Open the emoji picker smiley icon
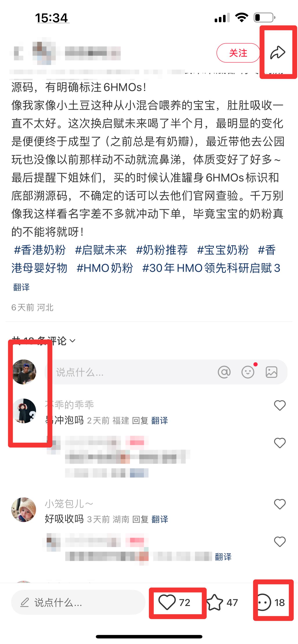Viewport: 298px width, 644px height. 248,372
